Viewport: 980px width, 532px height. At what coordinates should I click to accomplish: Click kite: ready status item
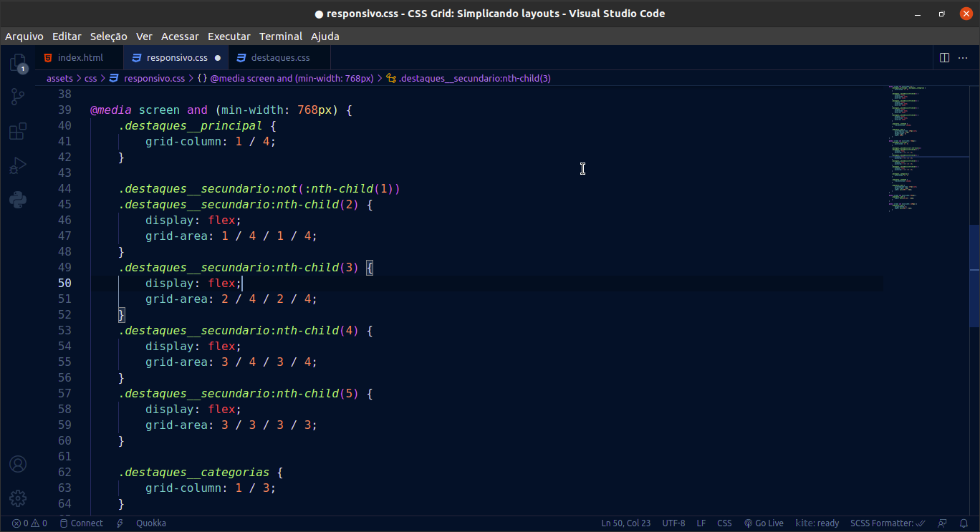click(817, 523)
